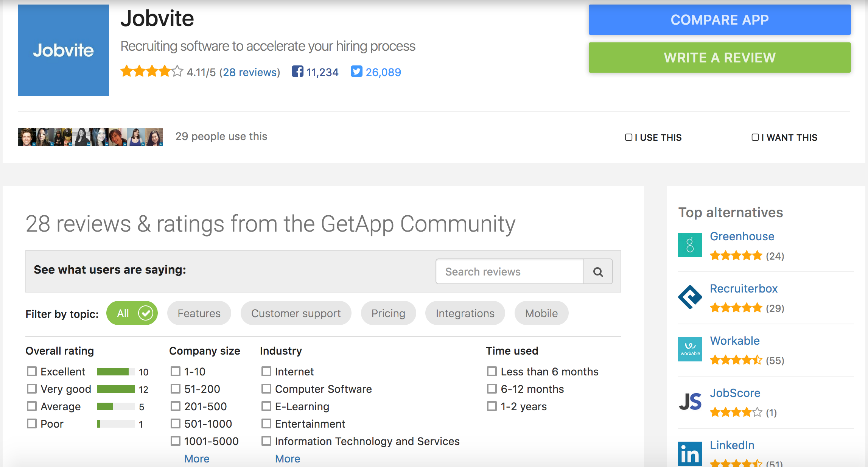868x467 pixels.
Task: Click the search magnifier icon button
Action: (598, 272)
